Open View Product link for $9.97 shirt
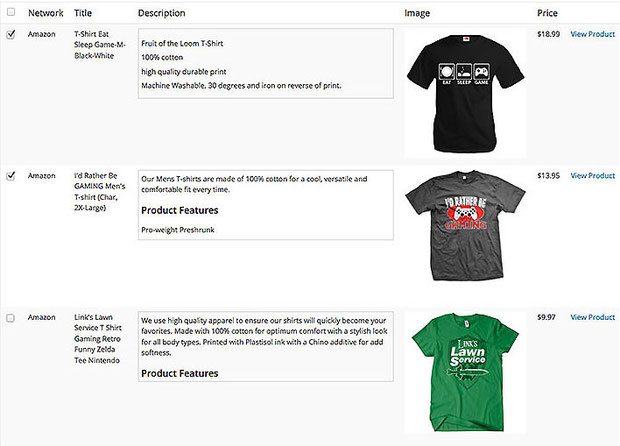 point(592,317)
